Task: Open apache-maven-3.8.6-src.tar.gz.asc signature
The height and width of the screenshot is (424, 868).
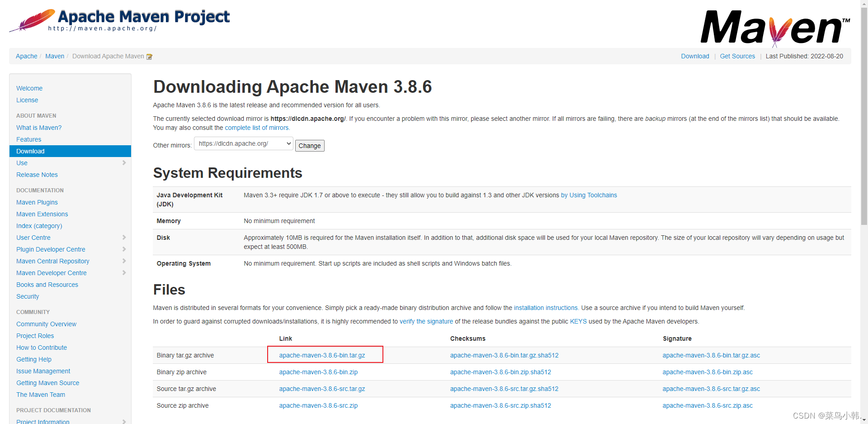Action: pyautogui.click(x=711, y=389)
